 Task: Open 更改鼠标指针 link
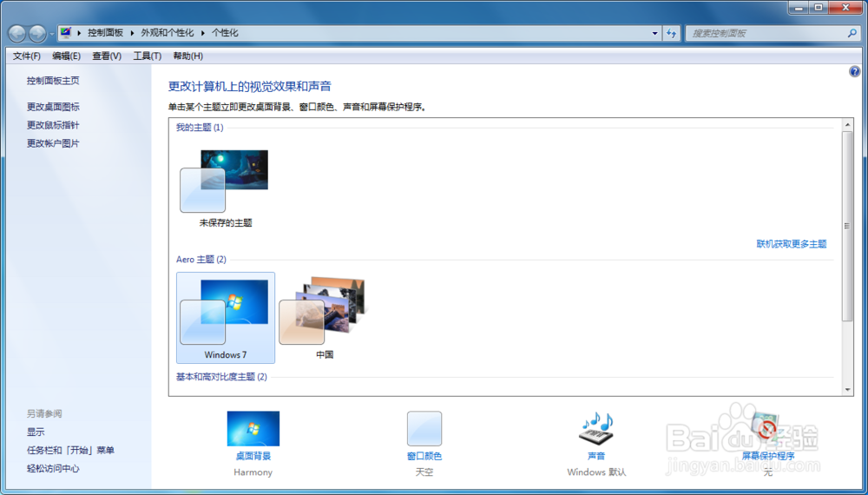[x=53, y=125]
